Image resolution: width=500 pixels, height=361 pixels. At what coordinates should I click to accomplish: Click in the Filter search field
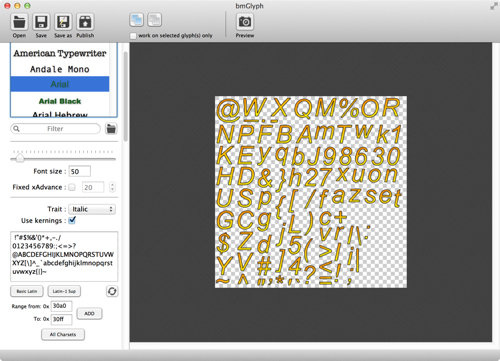pyautogui.click(x=55, y=129)
